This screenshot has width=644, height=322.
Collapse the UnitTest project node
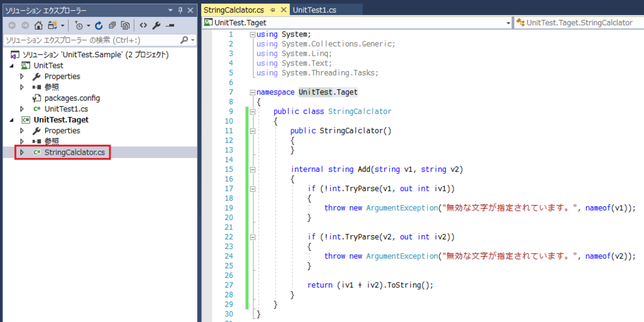pyautogui.click(x=11, y=65)
